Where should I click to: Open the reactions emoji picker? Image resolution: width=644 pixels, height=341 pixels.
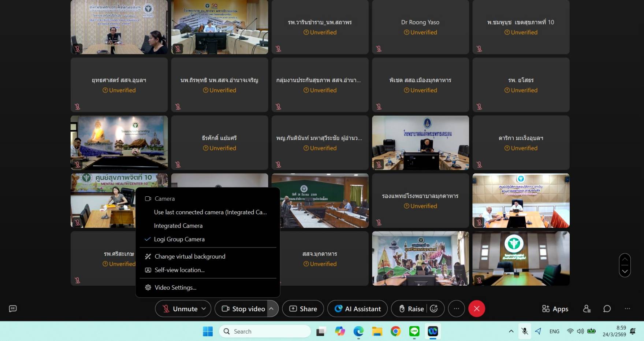click(434, 309)
